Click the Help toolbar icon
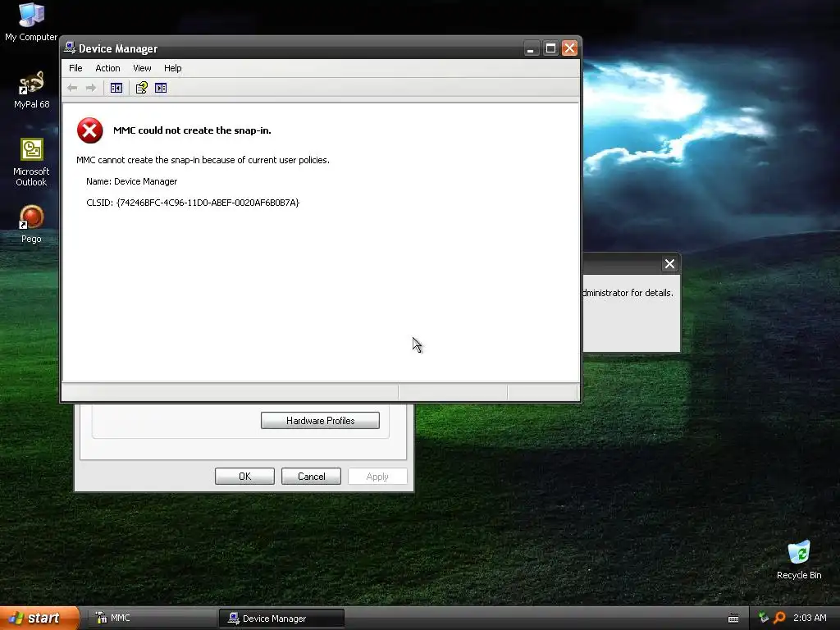Image resolution: width=840 pixels, height=630 pixels. click(x=141, y=88)
